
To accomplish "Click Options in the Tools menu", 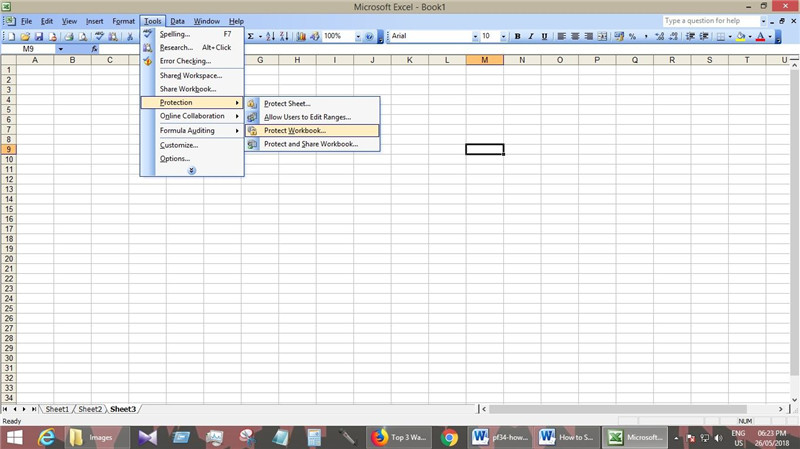I will pyautogui.click(x=192, y=159).
